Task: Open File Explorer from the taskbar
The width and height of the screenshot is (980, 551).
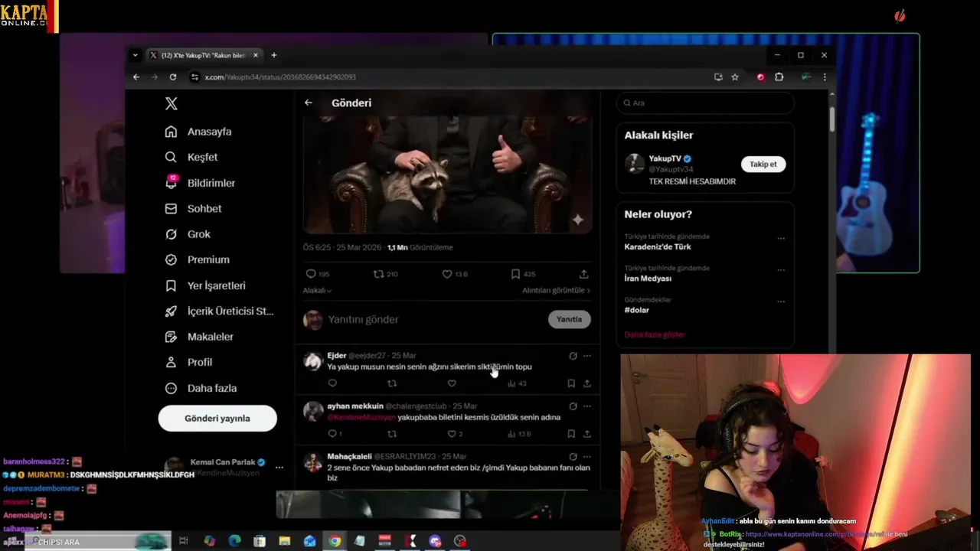Action: pos(284,541)
